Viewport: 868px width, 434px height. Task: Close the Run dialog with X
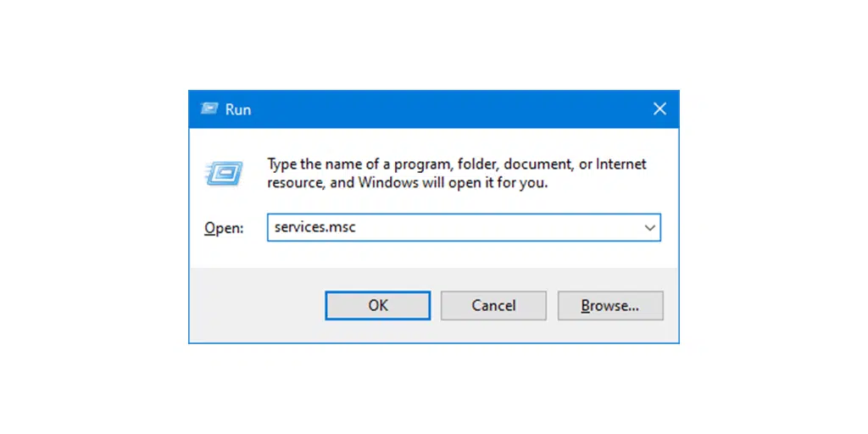659,109
